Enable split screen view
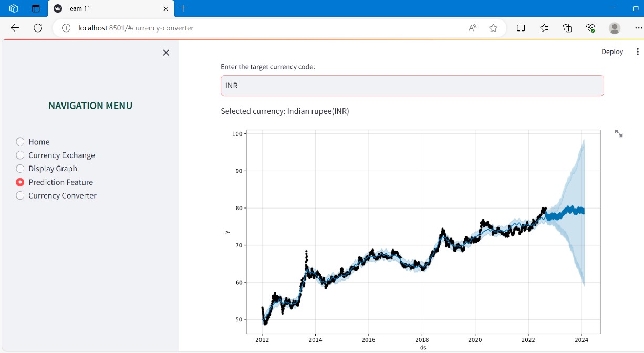Image resolution: width=644 pixels, height=353 pixels. tap(521, 28)
